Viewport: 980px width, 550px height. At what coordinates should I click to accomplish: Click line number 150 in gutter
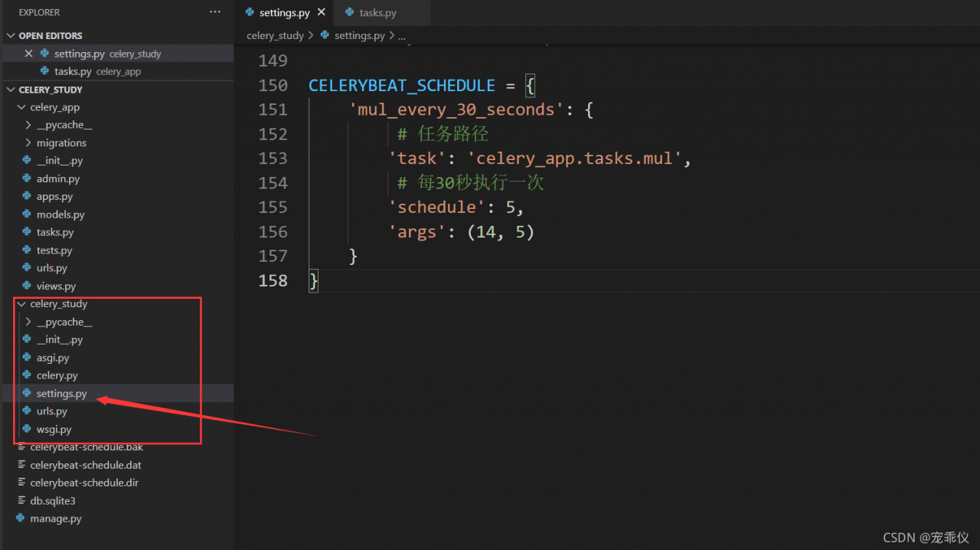point(273,85)
